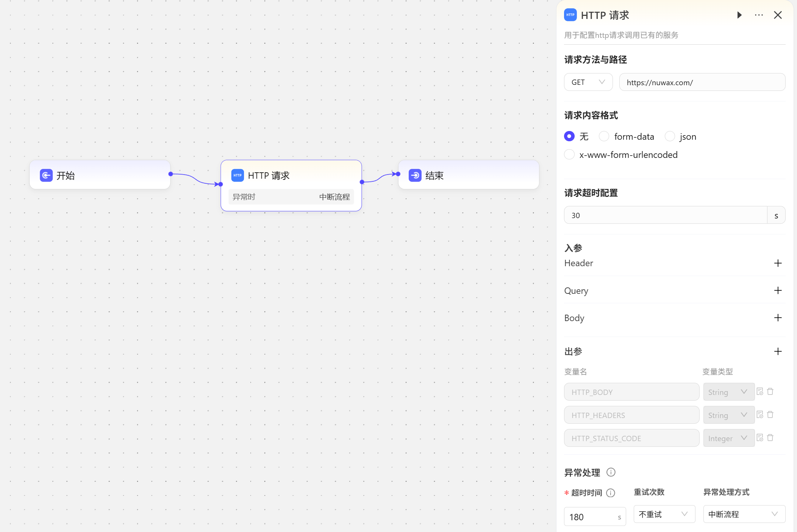This screenshot has height=532, width=797.
Task: Add a new output variable
Action: [x=778, y=351]
